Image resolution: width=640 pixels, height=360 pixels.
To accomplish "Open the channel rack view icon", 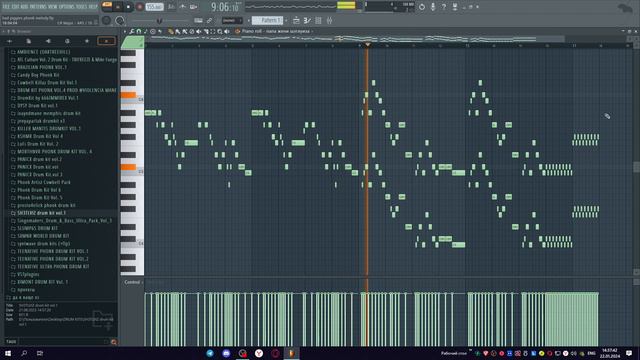I will tap(318, 20).
